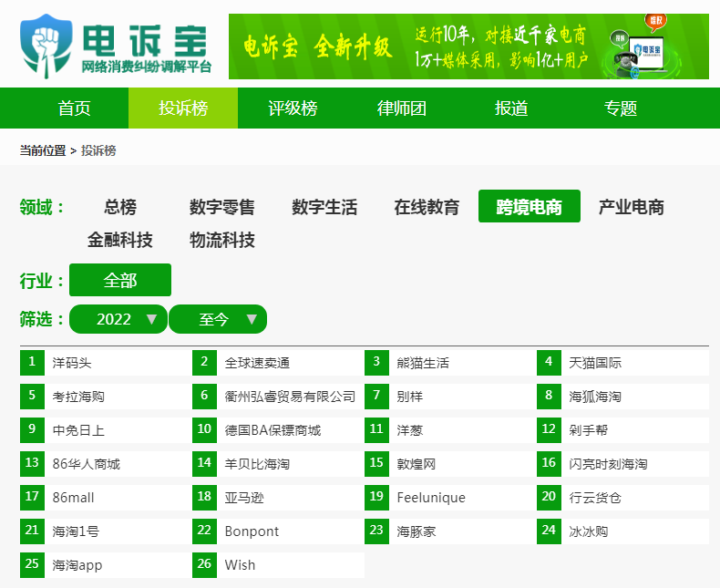Click the 当前位置 breadcrumb text
The width and height of the screenshot is (720, 588).
point(43,150)
